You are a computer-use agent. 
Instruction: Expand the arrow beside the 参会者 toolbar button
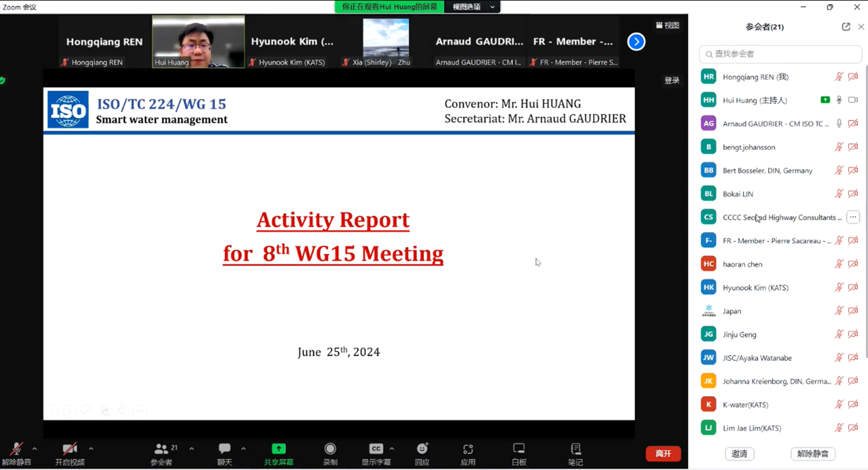pyautogui.click(x=192, y=449)
